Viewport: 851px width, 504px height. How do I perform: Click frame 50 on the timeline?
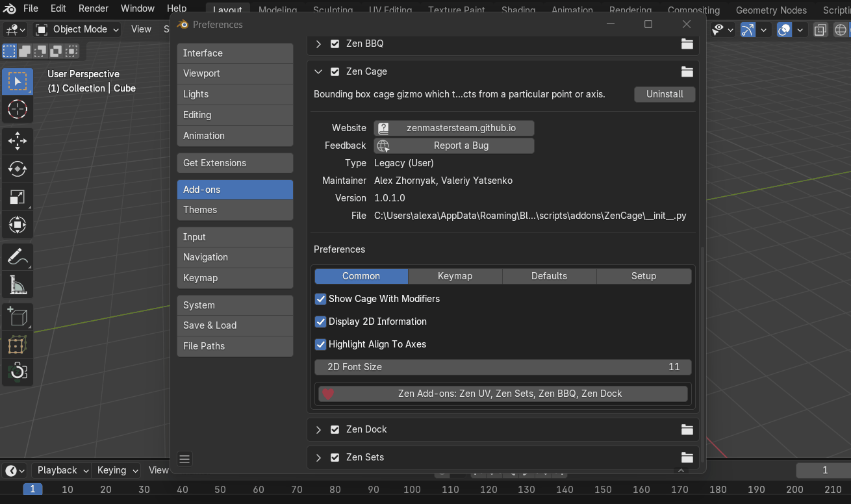coord(220,488)
